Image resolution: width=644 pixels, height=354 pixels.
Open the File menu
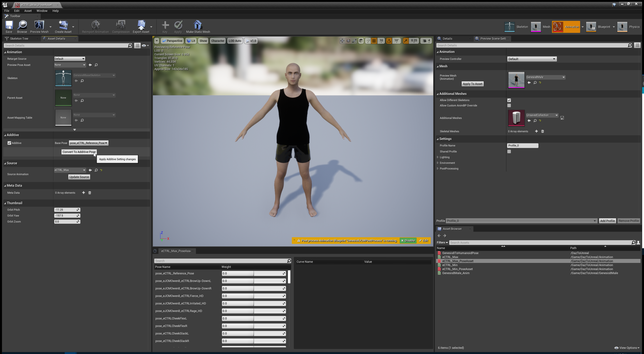click(x=7, y=11)
